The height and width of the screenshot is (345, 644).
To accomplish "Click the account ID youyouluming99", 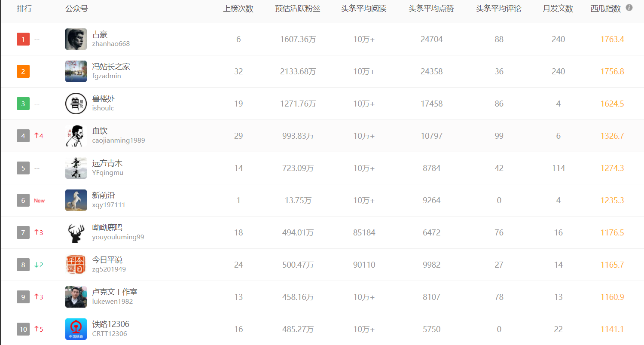I will coord(118,237).
